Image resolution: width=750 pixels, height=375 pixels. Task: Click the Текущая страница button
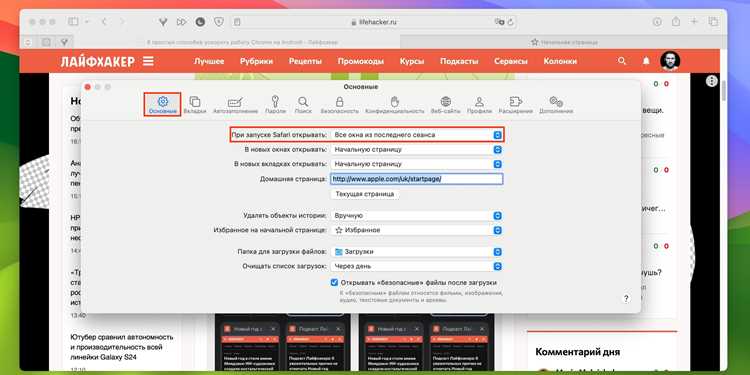tap(365, 194)
